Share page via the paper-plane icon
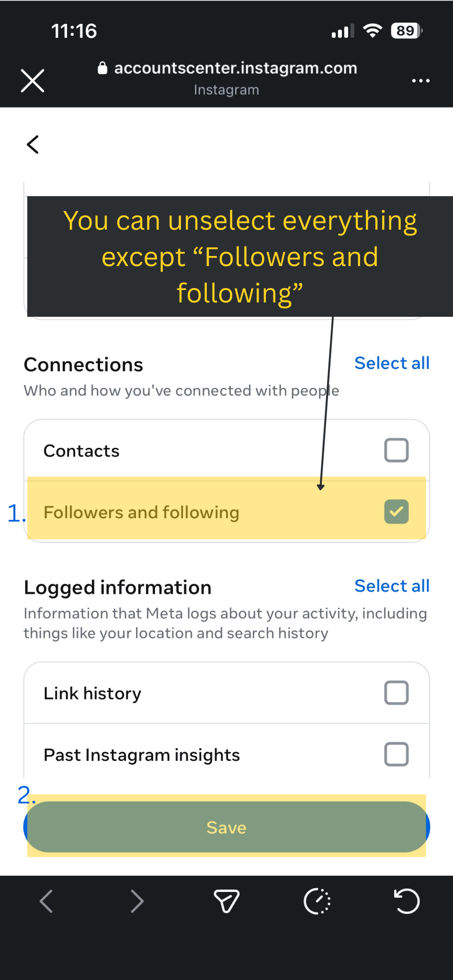Image resolution: width=453 pixels, height=980 pixels. click(226, 902)
